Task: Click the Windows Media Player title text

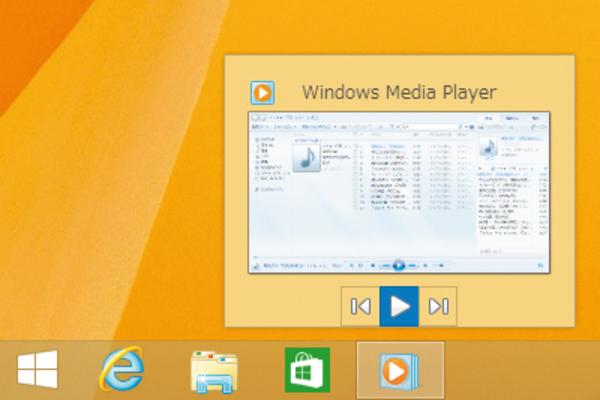Action: (399, 92)
